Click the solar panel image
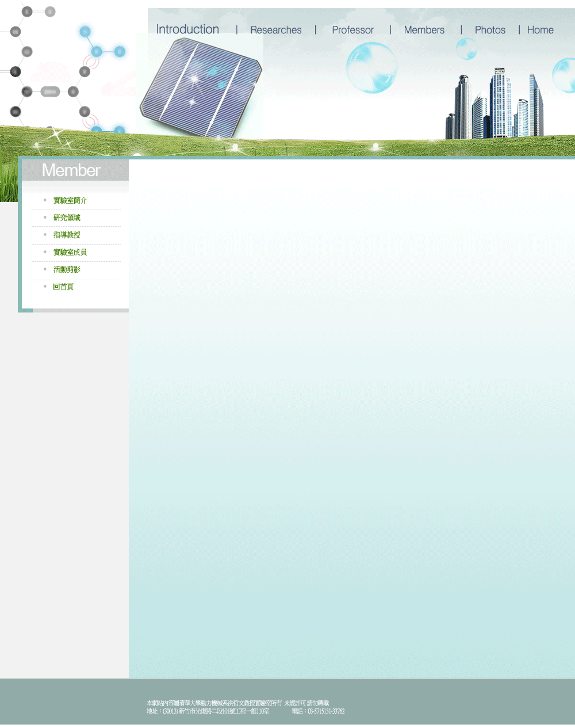 tap(201, 86)
